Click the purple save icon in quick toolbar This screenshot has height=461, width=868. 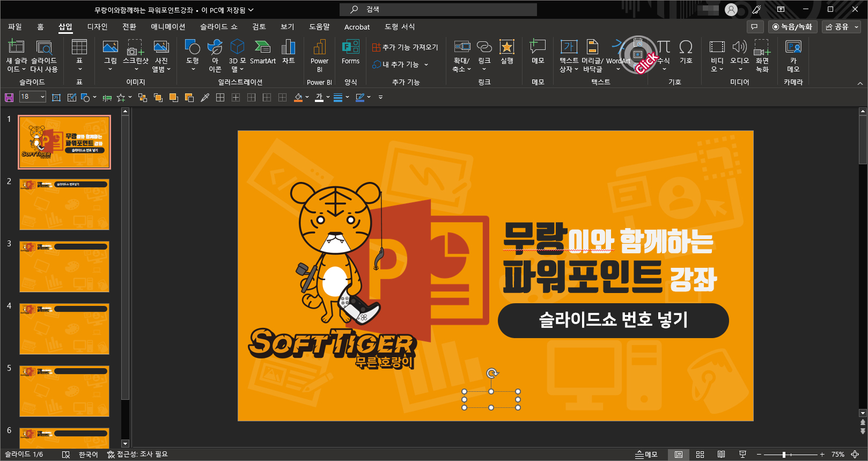pos(9,97)
